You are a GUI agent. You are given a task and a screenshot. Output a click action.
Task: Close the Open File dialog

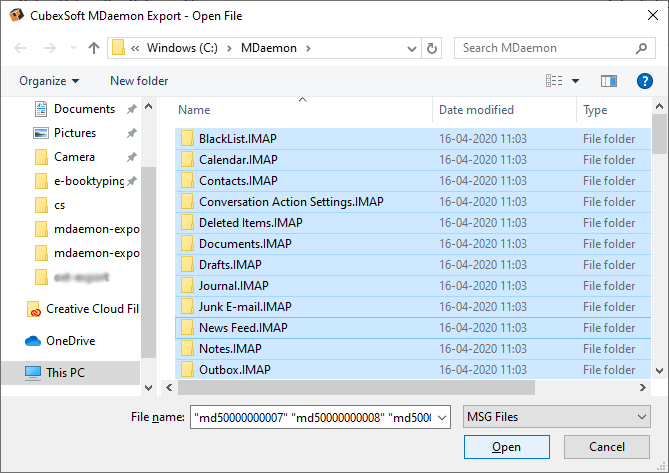653,15
